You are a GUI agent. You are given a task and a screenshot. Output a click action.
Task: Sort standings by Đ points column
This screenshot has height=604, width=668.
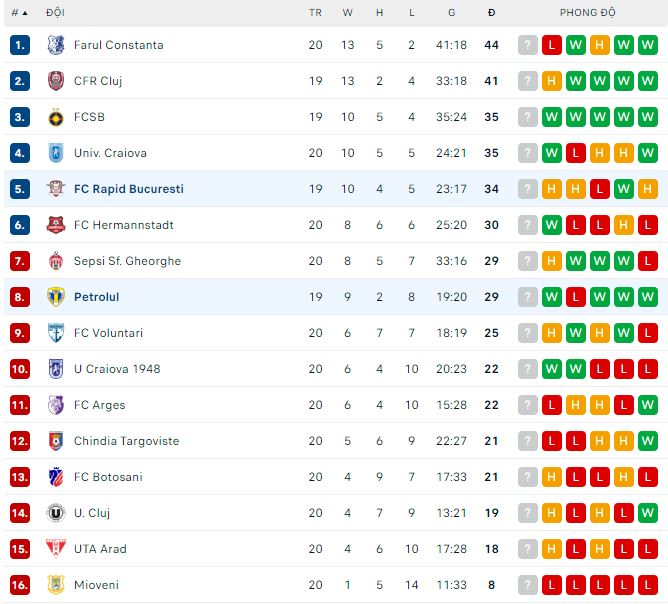click(x=491, y=13)
